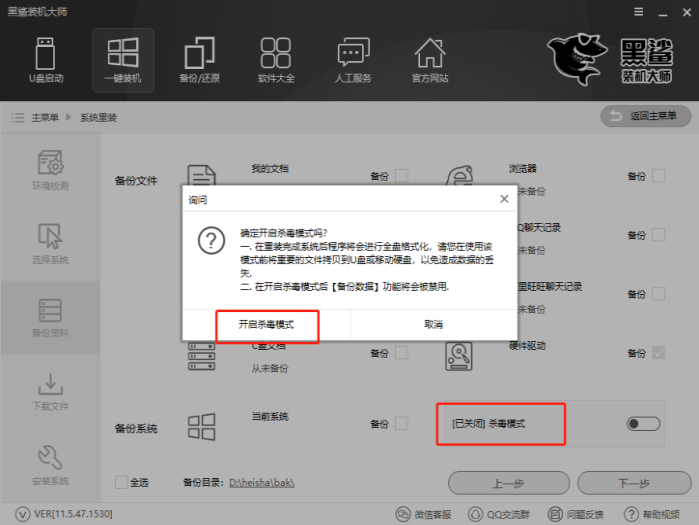The width and height of the screenshot is (699, 525).
Task: Select the 一键装机 toolbar icon
Action: pyautogui.click(x=123, y=59)
